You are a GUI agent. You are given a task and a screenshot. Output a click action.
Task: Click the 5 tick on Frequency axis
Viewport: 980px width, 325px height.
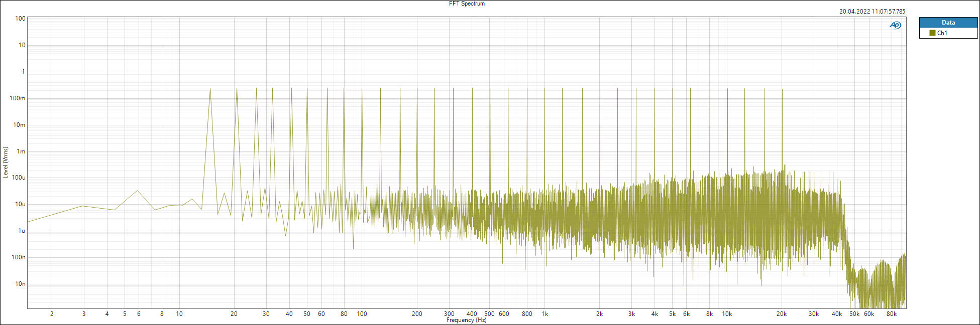(x=125, y=314)
